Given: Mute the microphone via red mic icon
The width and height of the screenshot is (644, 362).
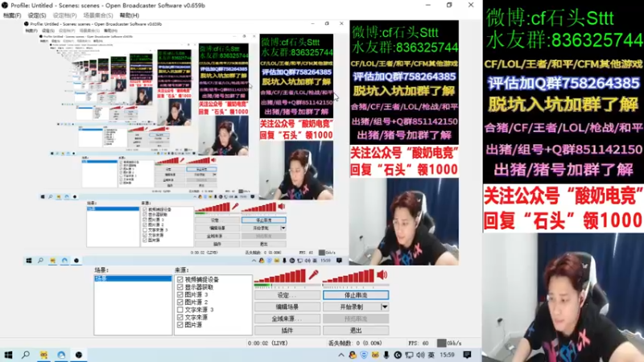Looking at the screenshot, I should coord(313,274).
